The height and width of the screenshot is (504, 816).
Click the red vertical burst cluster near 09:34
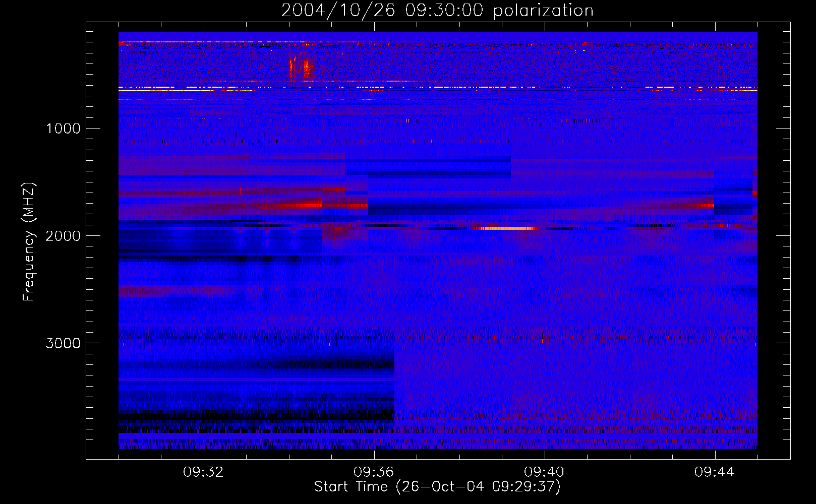point(301,69)
